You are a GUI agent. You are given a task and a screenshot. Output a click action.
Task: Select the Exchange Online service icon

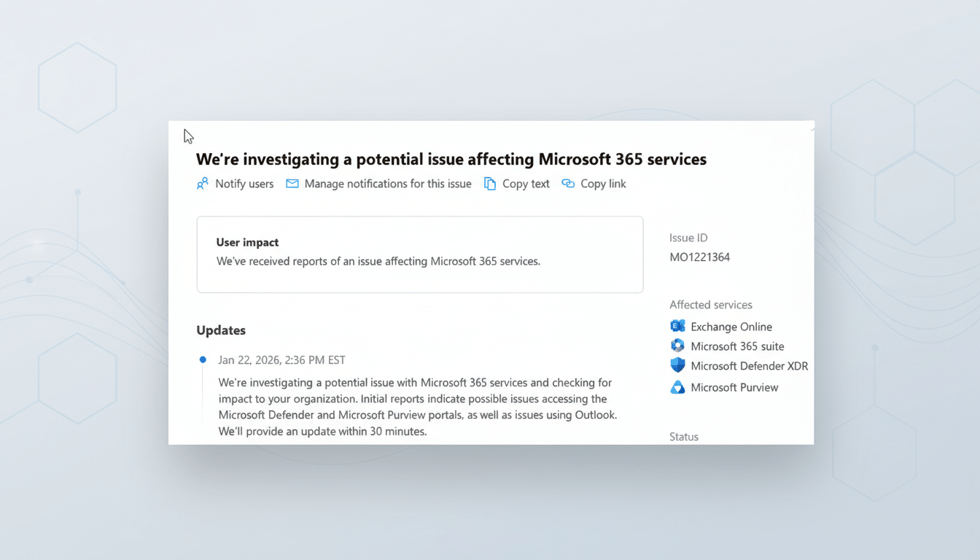pos(677,326)
